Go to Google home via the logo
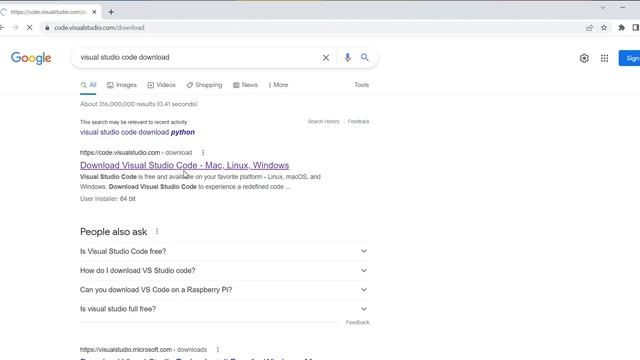Image resolution: width=640 pixels, height=360 pixels. click(x=31, y=58)
